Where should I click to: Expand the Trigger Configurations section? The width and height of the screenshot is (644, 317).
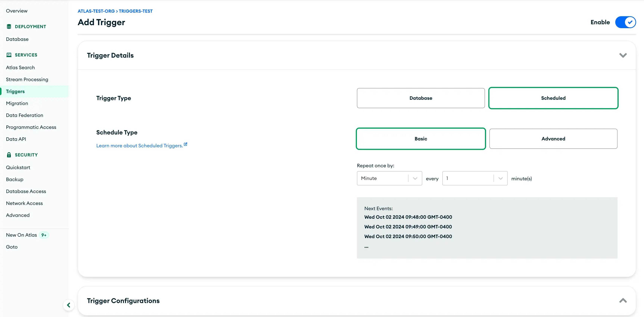click(x=624, y=301)
